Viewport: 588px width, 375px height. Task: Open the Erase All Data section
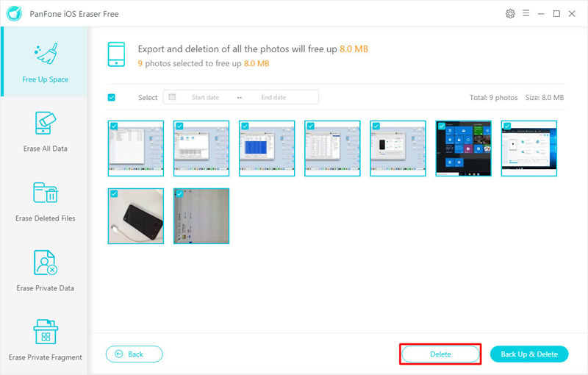tap(45, 132)
